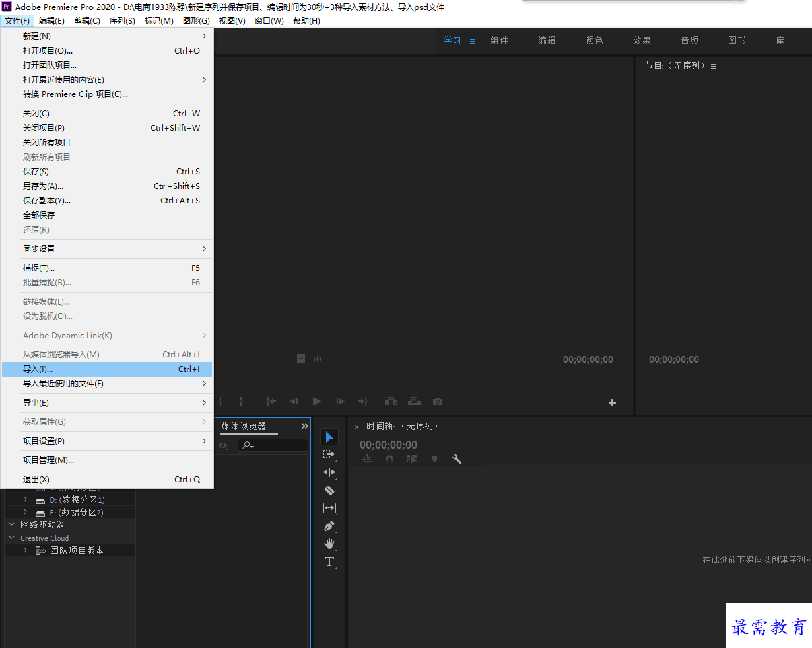Toggle linked selection in timeline

pyautogui.click(x=412, y=459)
